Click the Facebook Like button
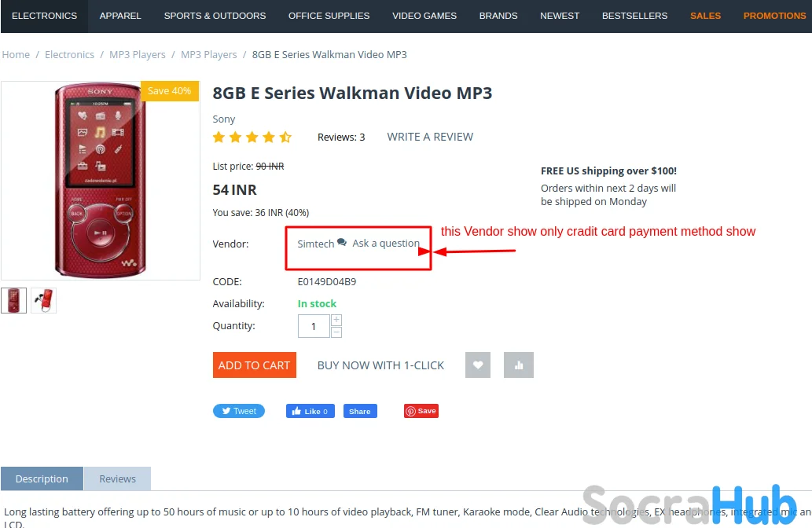This screenshot has width=812, height=528. 310,411
